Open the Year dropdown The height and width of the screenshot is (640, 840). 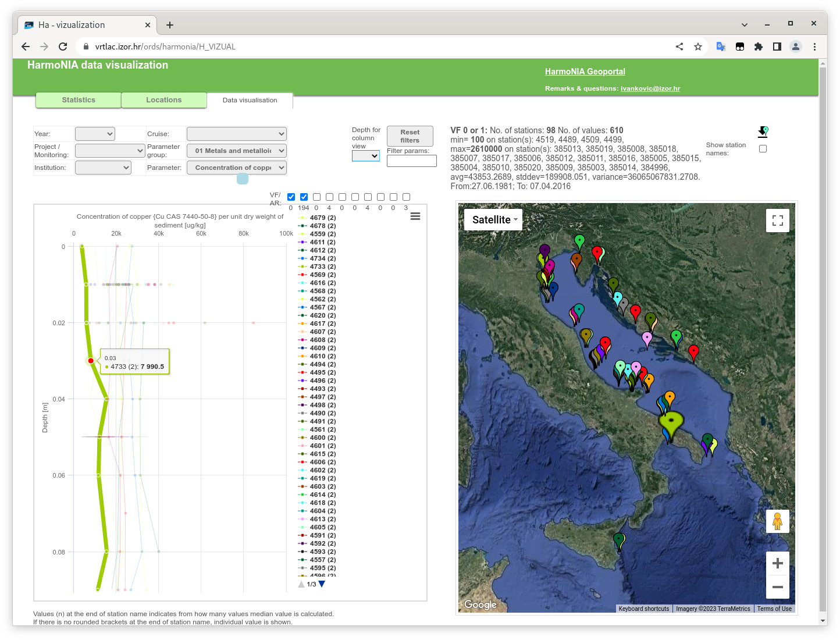coord(95,134)
